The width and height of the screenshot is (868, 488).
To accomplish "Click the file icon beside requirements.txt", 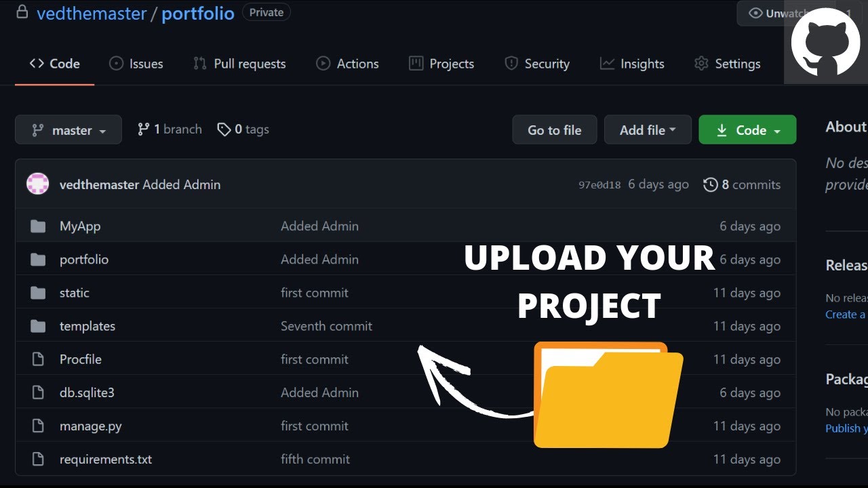I will [x=38, y=459].
